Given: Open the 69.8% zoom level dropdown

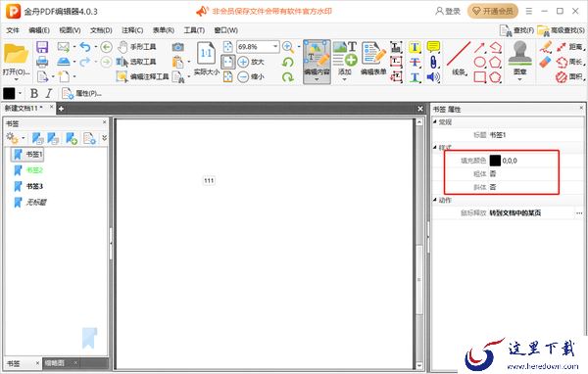Looking at the screenshot, I should [x=275, y=46].
